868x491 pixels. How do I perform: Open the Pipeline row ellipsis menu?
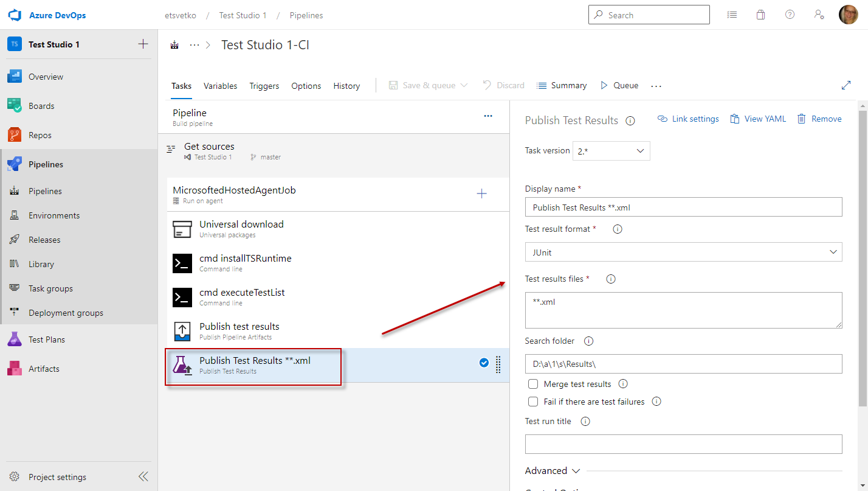tap(488, 116)
